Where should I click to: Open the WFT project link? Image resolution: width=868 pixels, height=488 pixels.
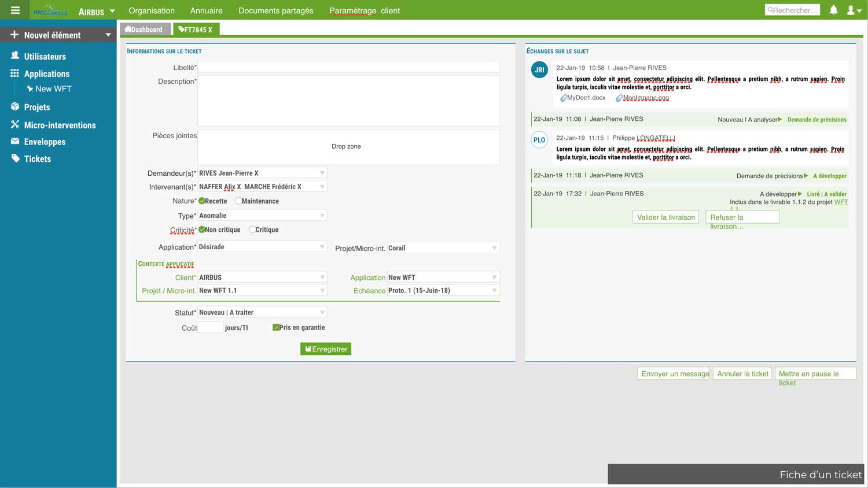[x=841, y=202]
